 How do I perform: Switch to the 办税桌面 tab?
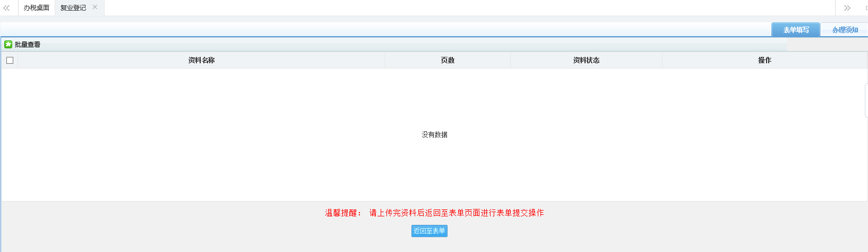pyautogui.click(x=36, y=8)
